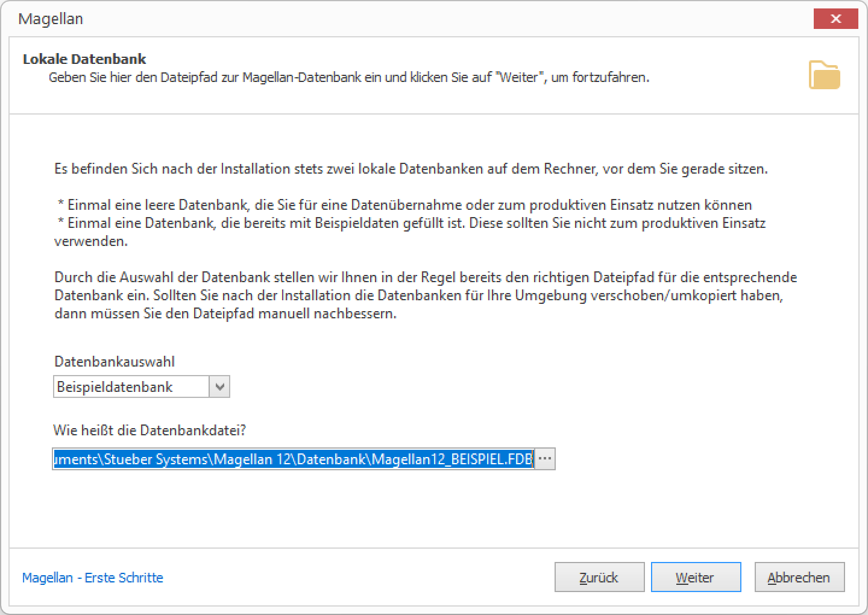Close the Magellan dialog window
The width and height of the screenshot is (868, 615).
[835, 19]
